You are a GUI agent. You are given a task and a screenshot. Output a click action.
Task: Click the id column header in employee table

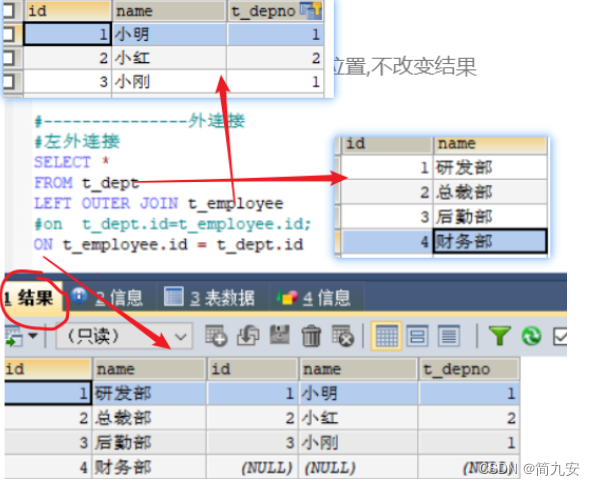pos(68,11)
